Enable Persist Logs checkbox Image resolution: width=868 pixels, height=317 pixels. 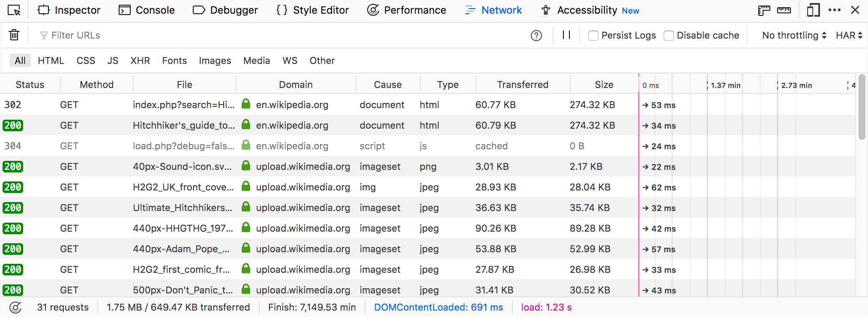click(593, 36)
